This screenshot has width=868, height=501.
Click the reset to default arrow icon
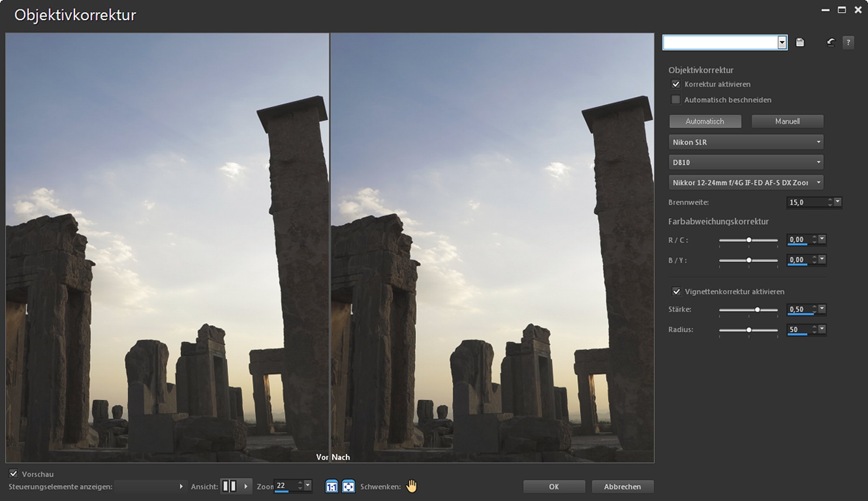[x=831, y=43]
